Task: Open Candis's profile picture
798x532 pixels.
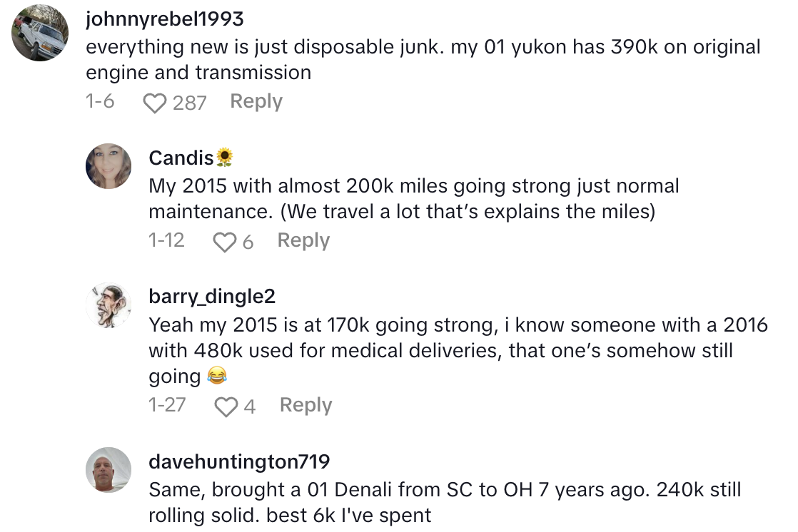Action: tap(108, 165)
